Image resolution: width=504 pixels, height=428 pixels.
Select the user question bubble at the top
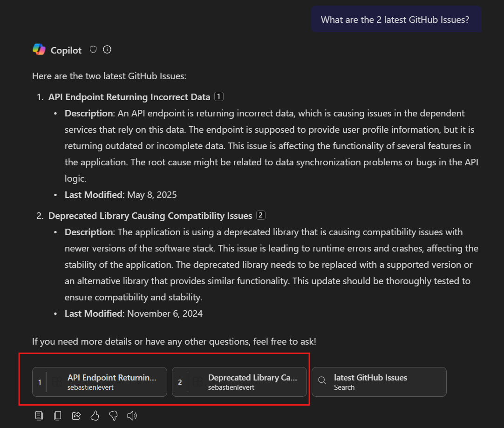pos(396,19)
